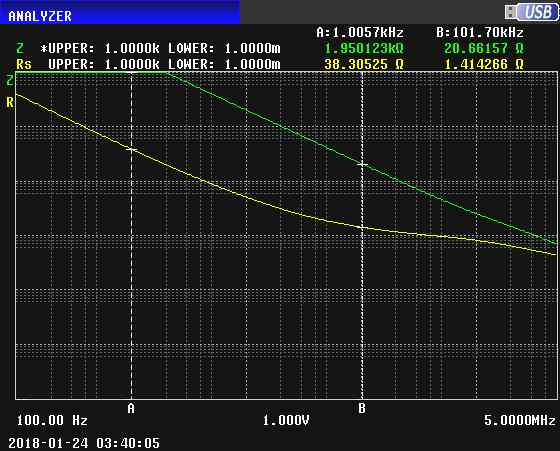
Task: Click the Rs LOWER limit value
Action: coord(252,64)
